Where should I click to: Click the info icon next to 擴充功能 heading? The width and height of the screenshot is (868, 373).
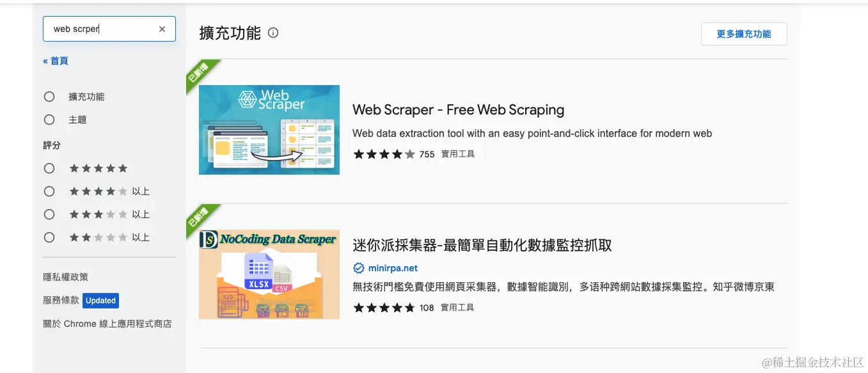(273, 33)
